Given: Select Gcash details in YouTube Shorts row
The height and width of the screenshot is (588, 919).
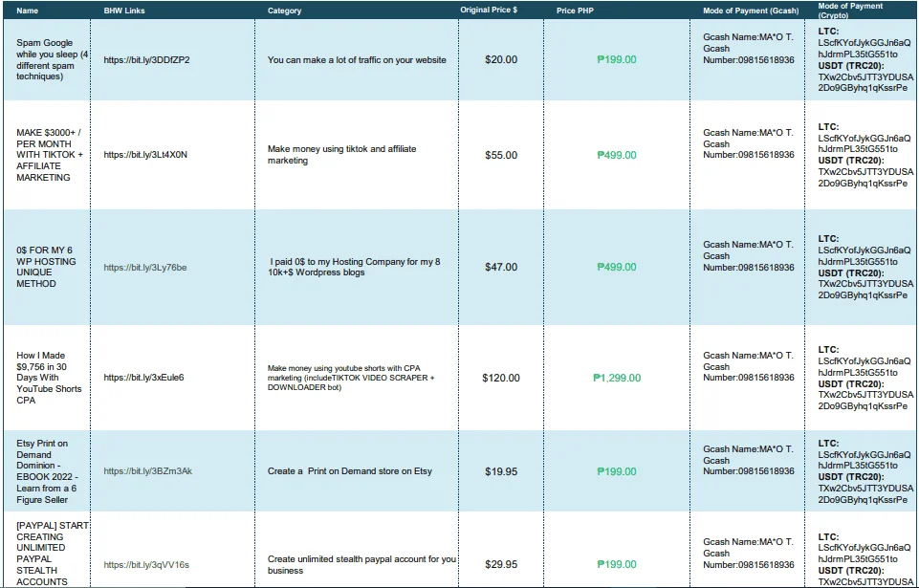Looking at the screenshot, I should (x=749, y=367).
